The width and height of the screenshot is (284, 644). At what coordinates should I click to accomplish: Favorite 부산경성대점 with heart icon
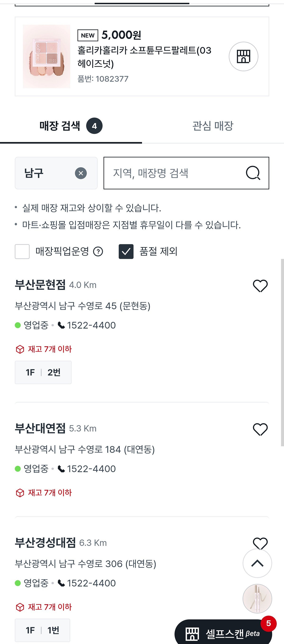[260, 543]
